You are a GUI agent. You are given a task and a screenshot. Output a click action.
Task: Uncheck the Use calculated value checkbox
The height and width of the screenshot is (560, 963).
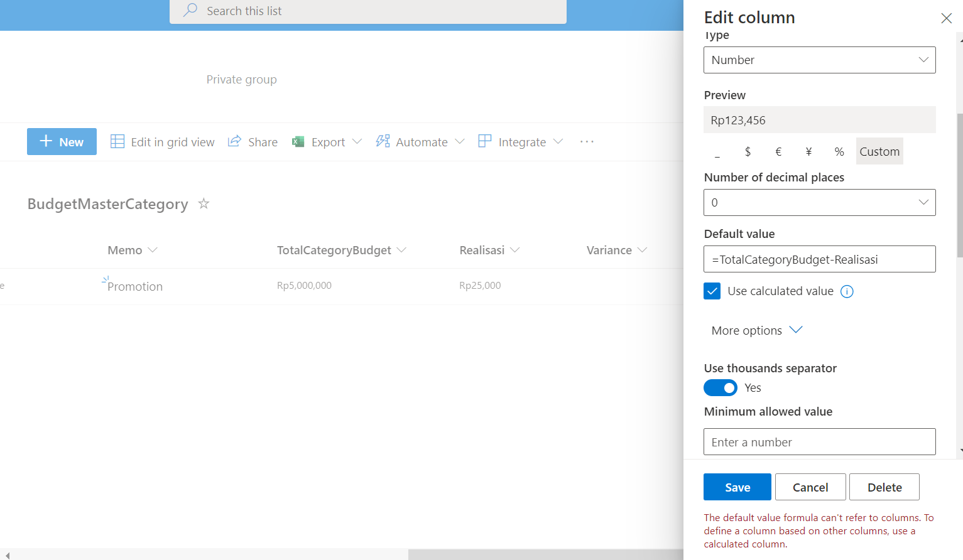(x=712, y=291)
